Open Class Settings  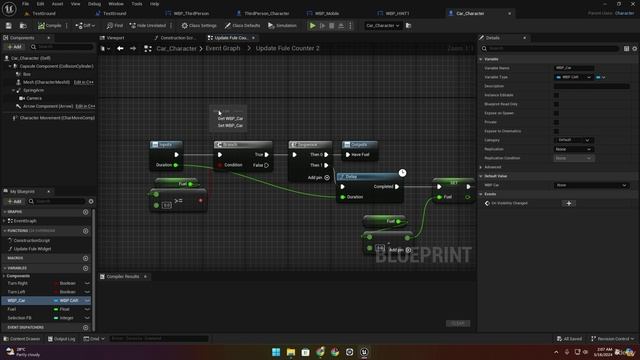point(199,26)
